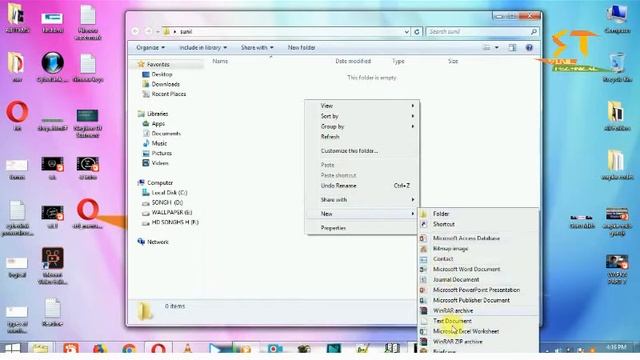Click the Type column header

[398, 61]
